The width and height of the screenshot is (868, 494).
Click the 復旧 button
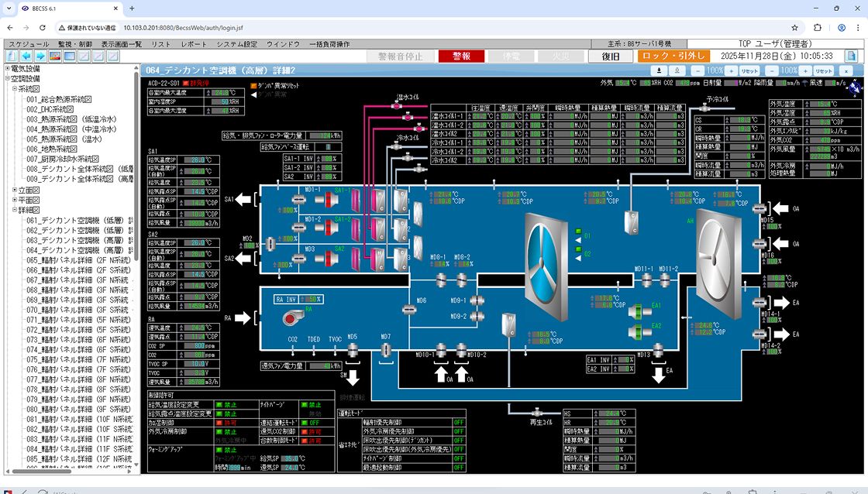pyautogui.click(x=611, y=57)
